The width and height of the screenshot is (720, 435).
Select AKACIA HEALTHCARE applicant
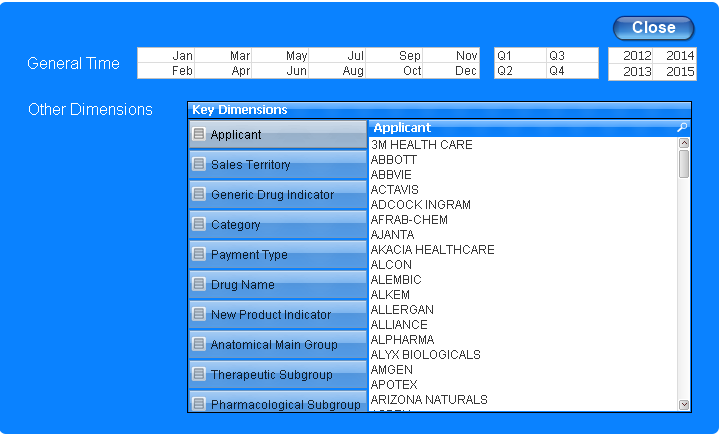[523, 249]
